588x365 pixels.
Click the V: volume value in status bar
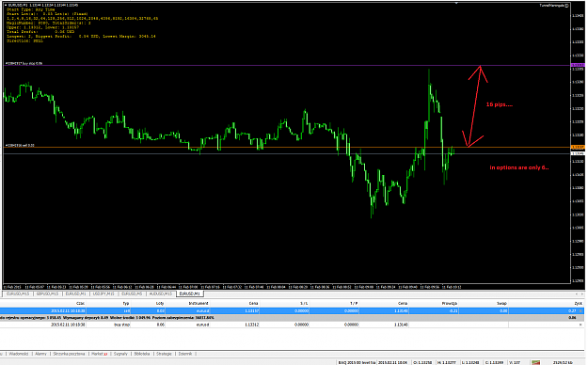point(515,362)
